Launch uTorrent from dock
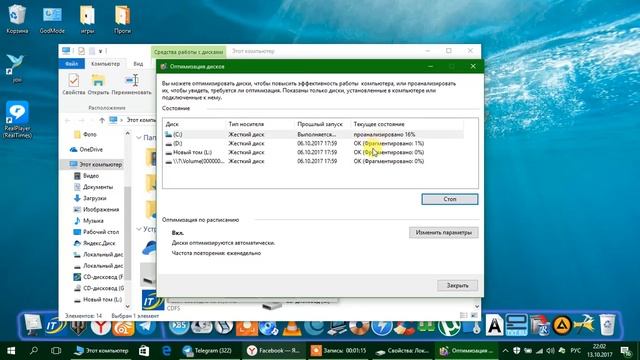This screenshot has height=360, width=640. click(x=449, y=327)
